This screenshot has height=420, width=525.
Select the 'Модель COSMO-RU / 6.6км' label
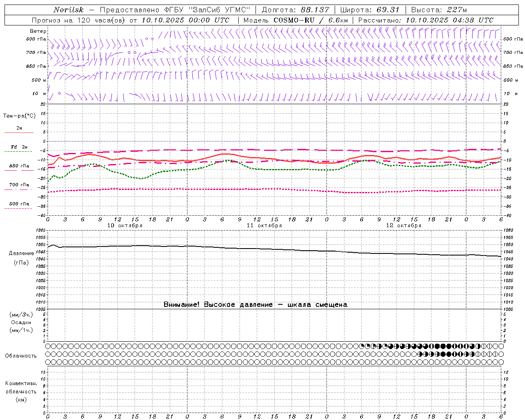pyautogui.click(x=296, y=20)
